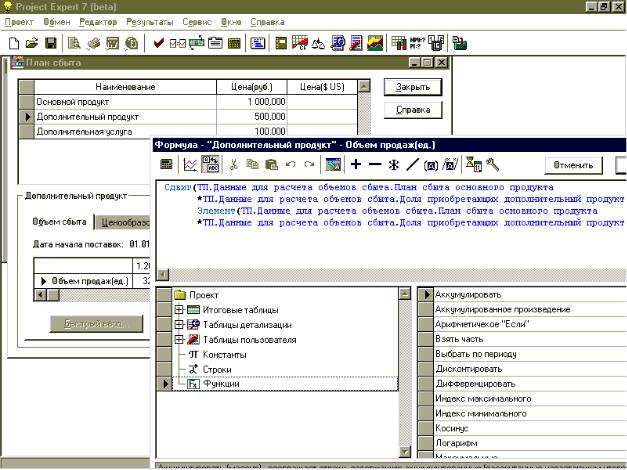Insert division slash operator
The width and height of the screenshot is (627, 470).
412,164
